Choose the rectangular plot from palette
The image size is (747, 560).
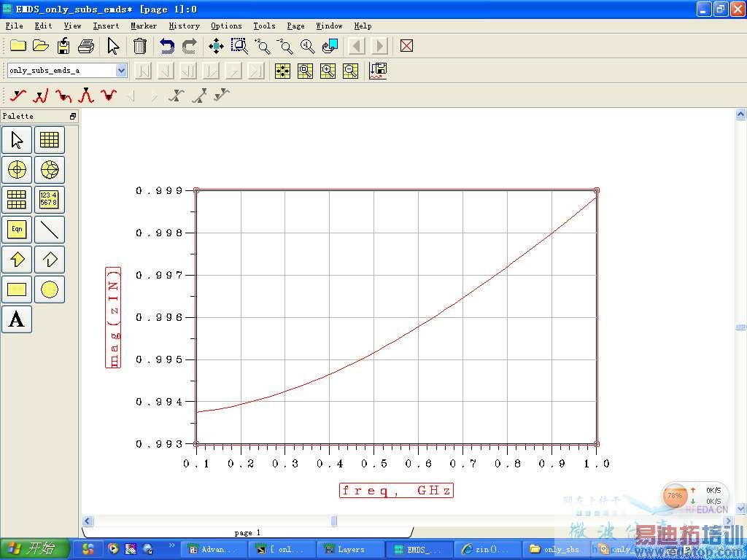pyautogui.click(x=50, y=140)
